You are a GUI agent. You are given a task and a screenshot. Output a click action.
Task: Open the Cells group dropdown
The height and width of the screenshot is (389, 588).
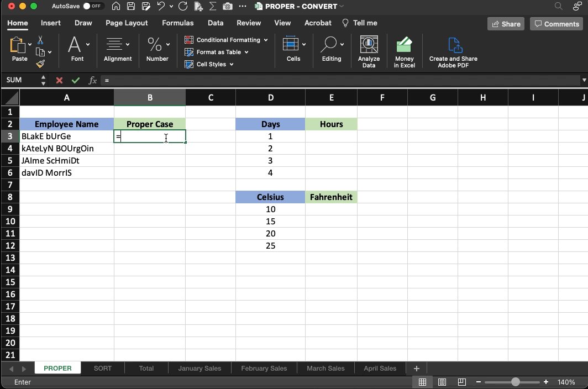click(x=304, y=44)
